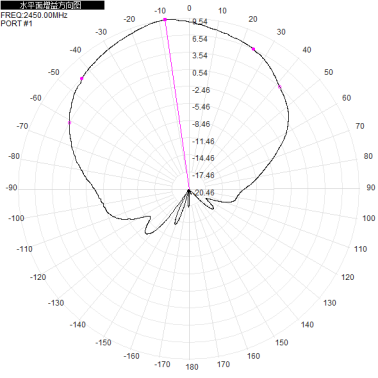Select the FREQ:2450.00MHz label
The height and width of the screenshot is (378, 378).
pos(34,15)
